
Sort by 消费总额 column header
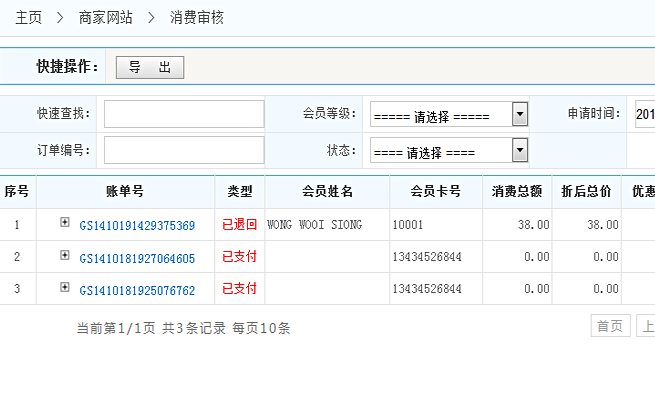click(517, 191)
